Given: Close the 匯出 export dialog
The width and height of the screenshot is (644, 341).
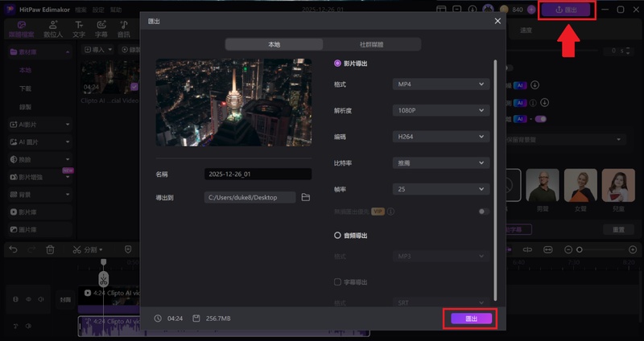Looking at the screenshot, I should [497, 21].
